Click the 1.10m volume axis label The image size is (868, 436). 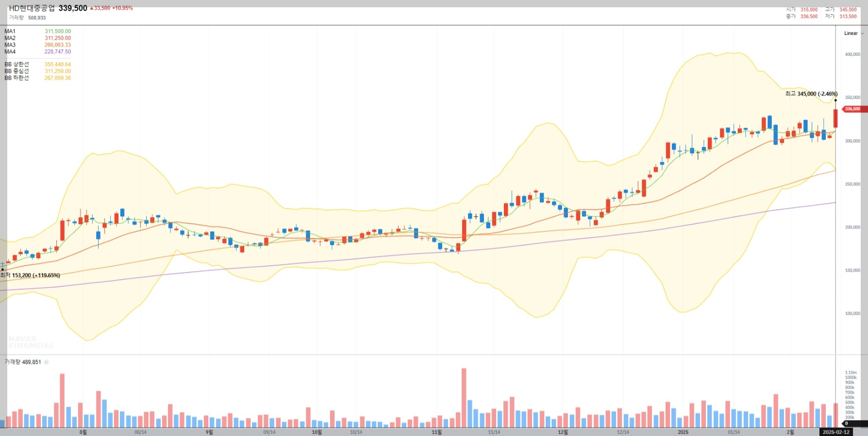click(851, 373)
